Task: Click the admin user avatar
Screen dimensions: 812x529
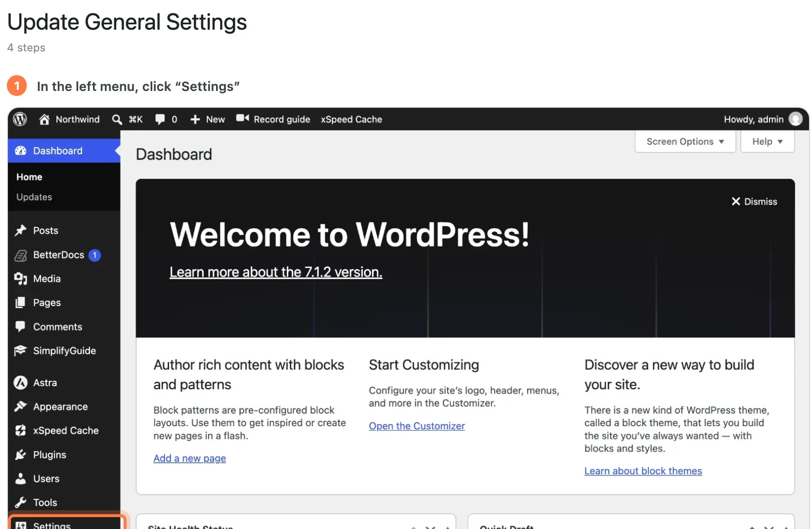Action: [x=796, y=119]
